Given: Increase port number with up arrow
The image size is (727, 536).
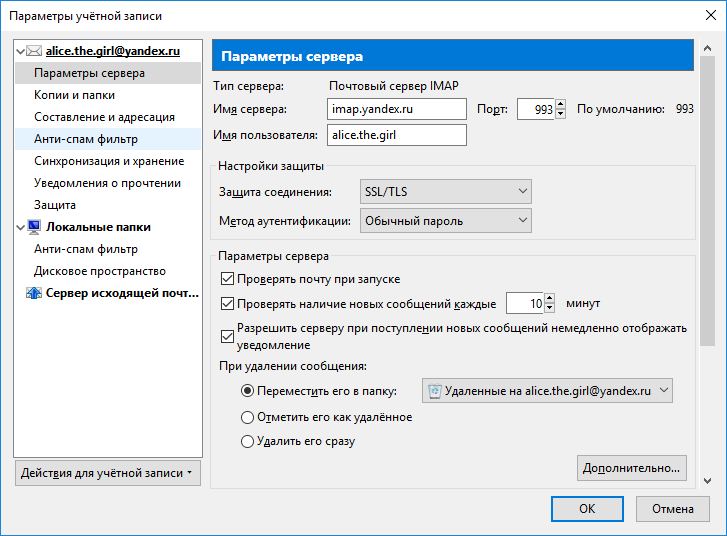Looking at the screenshot, I should point(561,104).
